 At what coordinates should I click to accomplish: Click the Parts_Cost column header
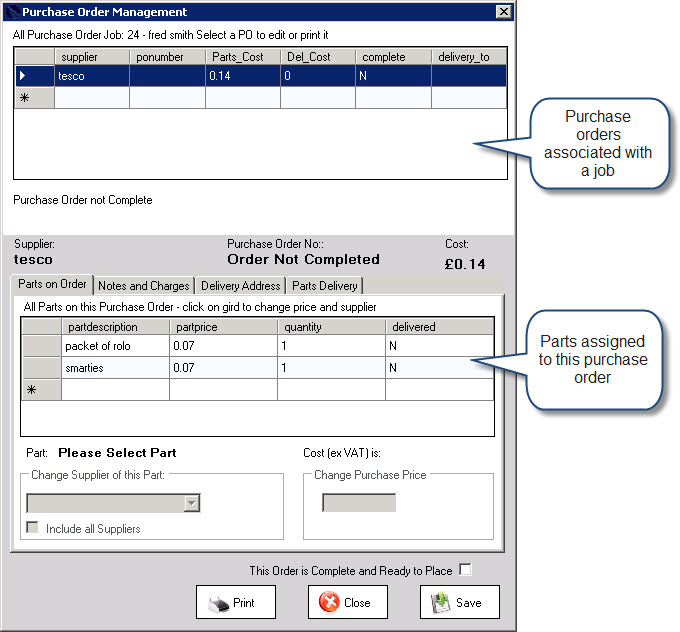pos(243,57)
